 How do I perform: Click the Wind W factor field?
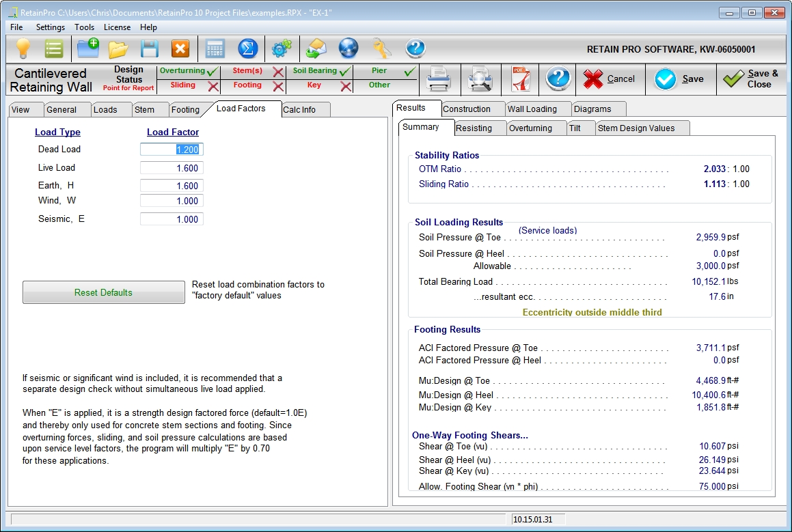(172, 201)
